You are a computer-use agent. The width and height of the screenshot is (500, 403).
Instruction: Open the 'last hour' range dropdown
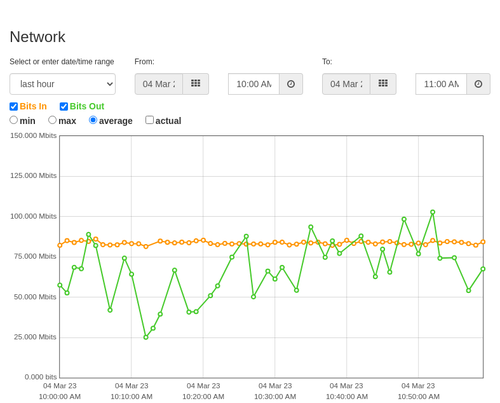tap(63, 84)
